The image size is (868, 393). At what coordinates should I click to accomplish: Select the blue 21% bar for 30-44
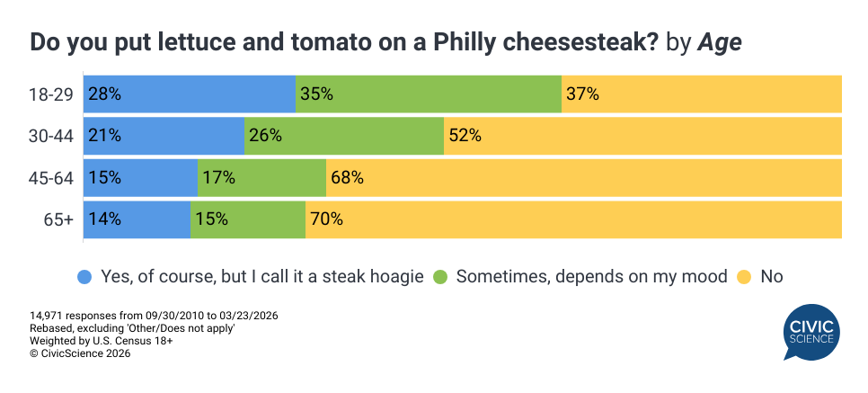[x=164, y=137]
